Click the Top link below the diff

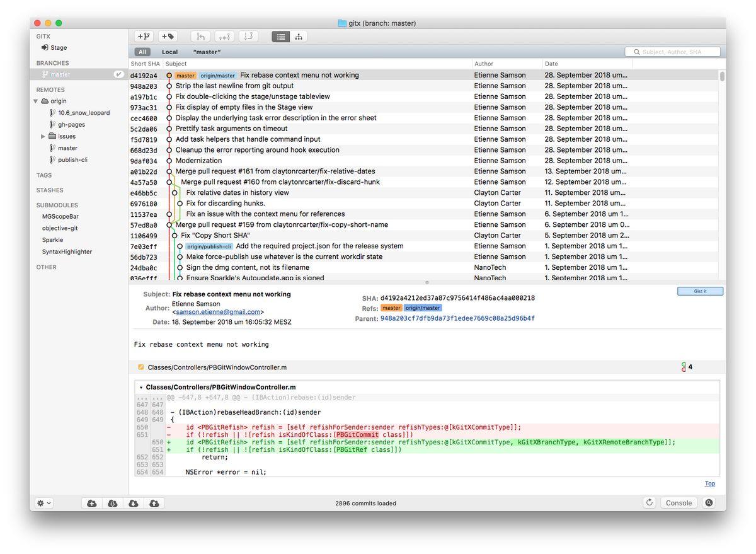tap(710, 484)
